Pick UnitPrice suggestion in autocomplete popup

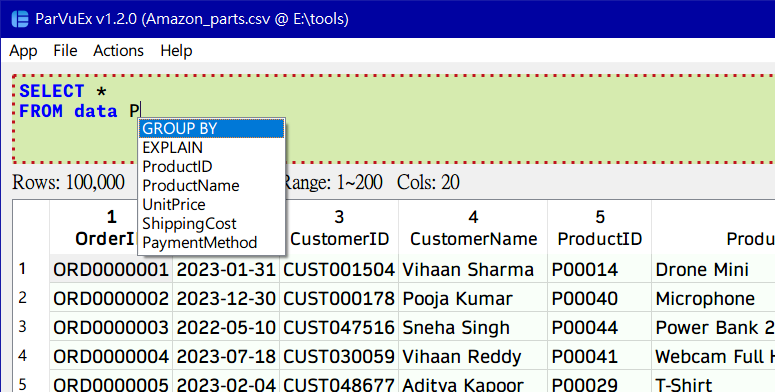pos(212,205)
